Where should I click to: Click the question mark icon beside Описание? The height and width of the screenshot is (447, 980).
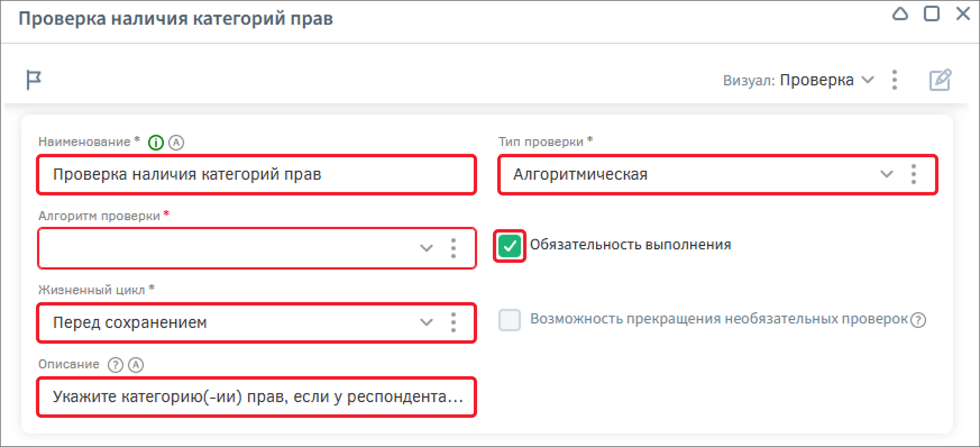[x=115, y=365]
